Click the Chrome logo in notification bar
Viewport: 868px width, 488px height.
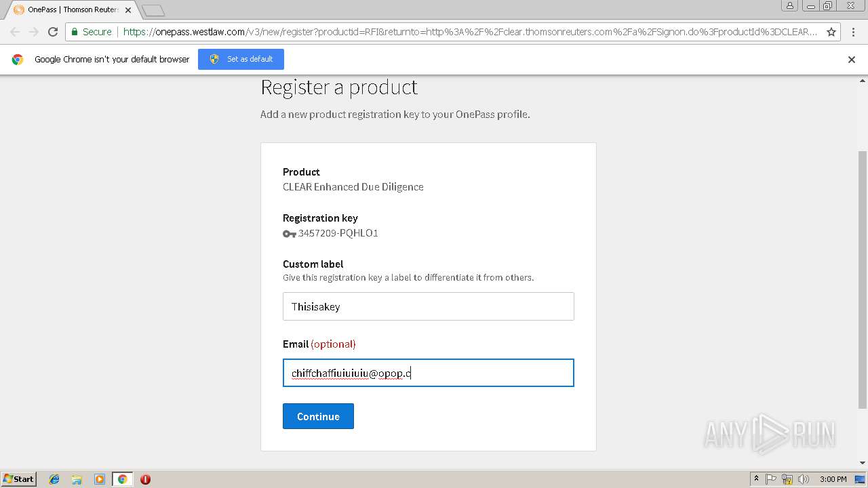[18, 60]
